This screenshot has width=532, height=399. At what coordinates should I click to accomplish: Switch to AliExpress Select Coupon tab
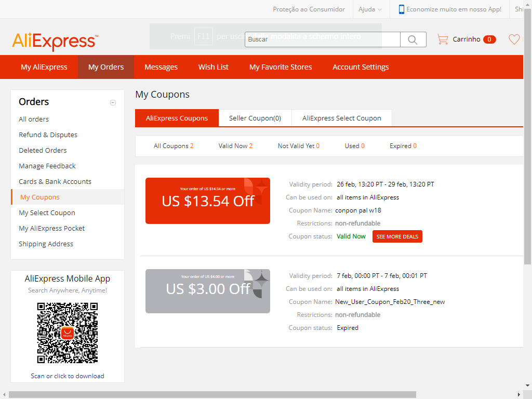pyautogui.click(x=342, y=118)
